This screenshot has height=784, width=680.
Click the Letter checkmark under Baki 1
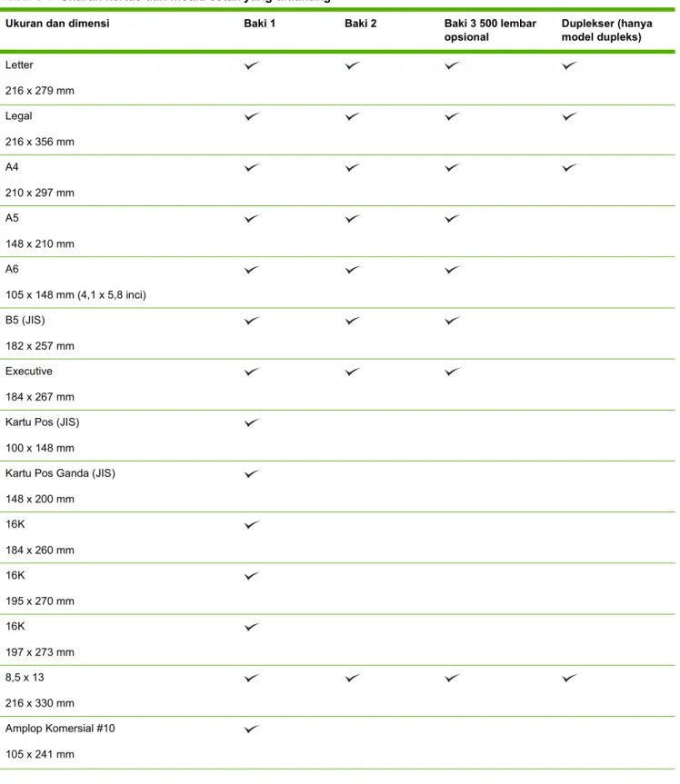tap(252, 65)
